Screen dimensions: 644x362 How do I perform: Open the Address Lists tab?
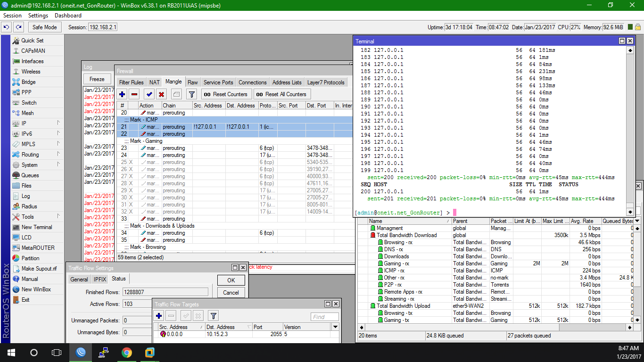coord(287,82)
